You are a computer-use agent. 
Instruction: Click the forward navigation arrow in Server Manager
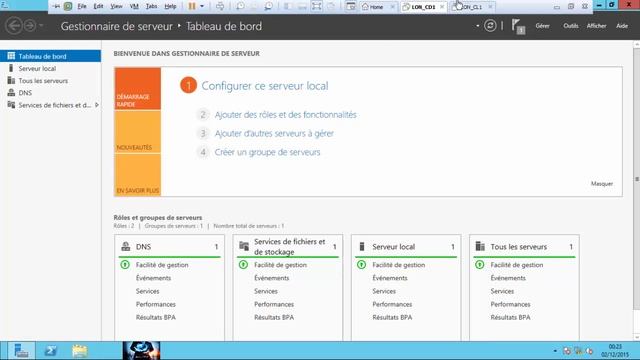(x=29, y=26)
